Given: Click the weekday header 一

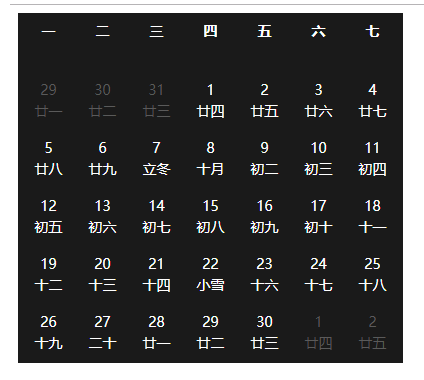Looking at the screenshot, I should pos(48,32).
